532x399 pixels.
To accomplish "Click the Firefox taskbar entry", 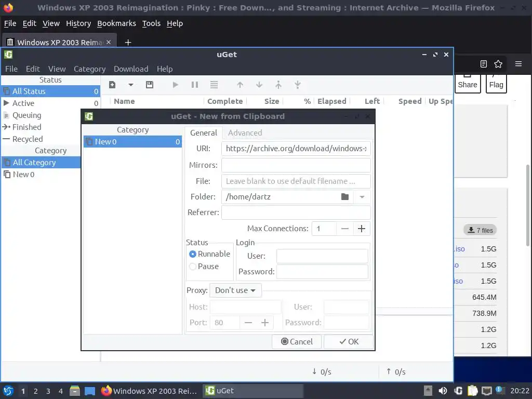I will tap(149, 391).
